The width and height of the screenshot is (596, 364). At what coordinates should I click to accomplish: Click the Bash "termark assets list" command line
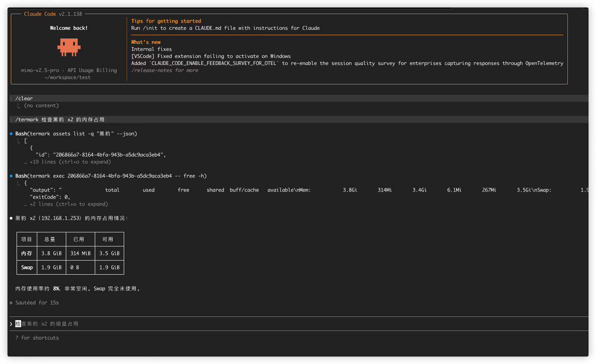point(76,134)
